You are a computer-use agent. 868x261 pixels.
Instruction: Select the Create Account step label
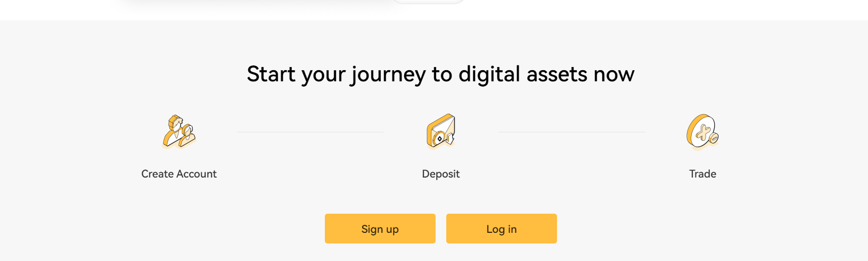[179, 174]
